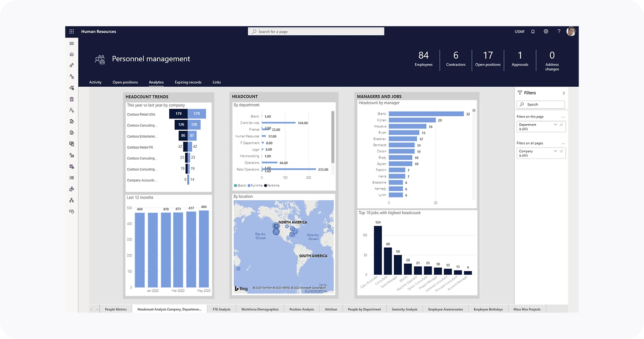Open the help question mark
The image size is (644, 339).
pyautogui.click(x=559, y=32)
